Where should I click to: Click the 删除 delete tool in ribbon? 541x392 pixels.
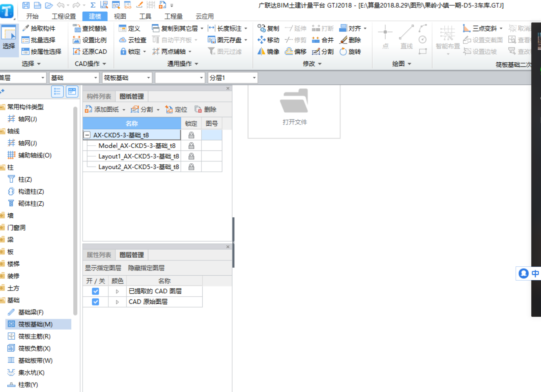click(350, 40)
